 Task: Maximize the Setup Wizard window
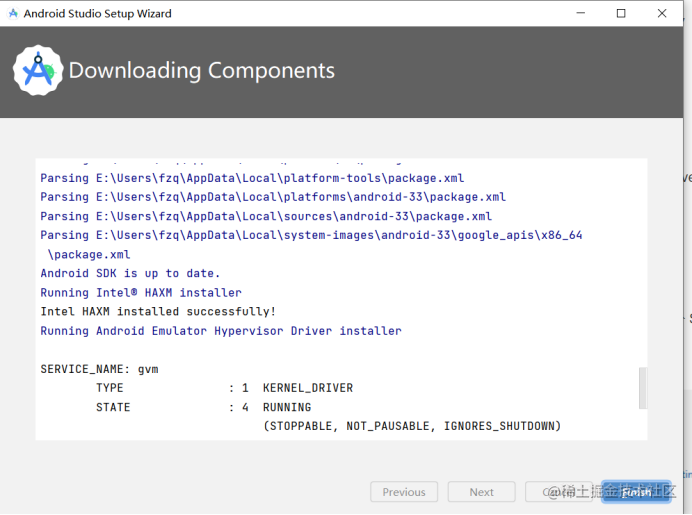click(621, 13)
